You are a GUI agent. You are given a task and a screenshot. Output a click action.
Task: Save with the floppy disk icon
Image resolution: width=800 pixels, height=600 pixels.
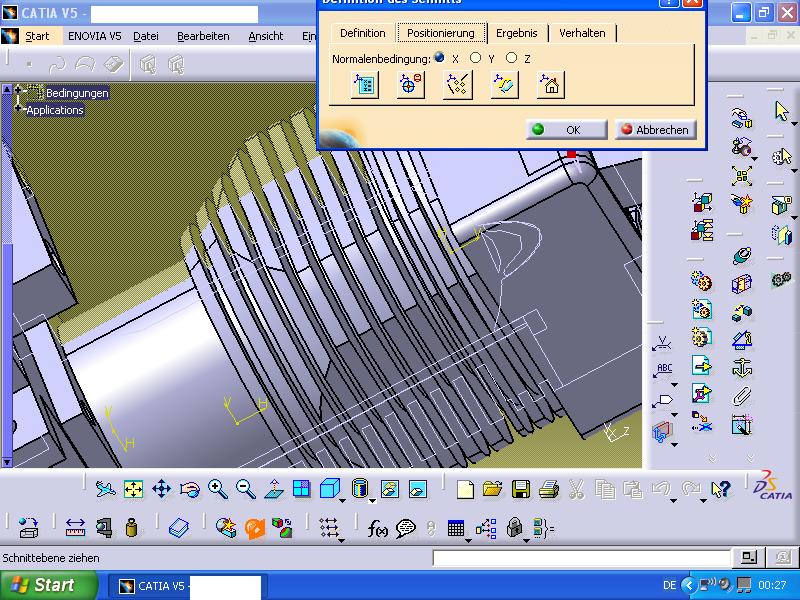[520, 489]
